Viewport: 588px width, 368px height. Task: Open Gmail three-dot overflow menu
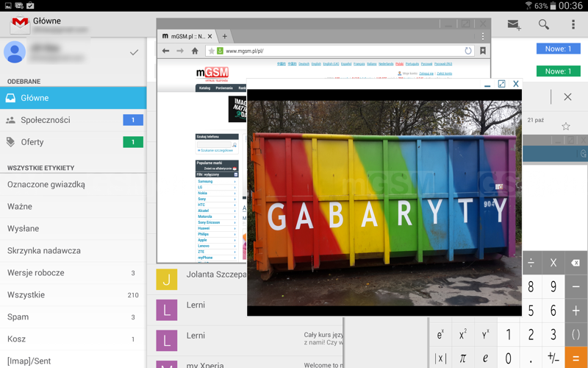click(x=573, y=24)
